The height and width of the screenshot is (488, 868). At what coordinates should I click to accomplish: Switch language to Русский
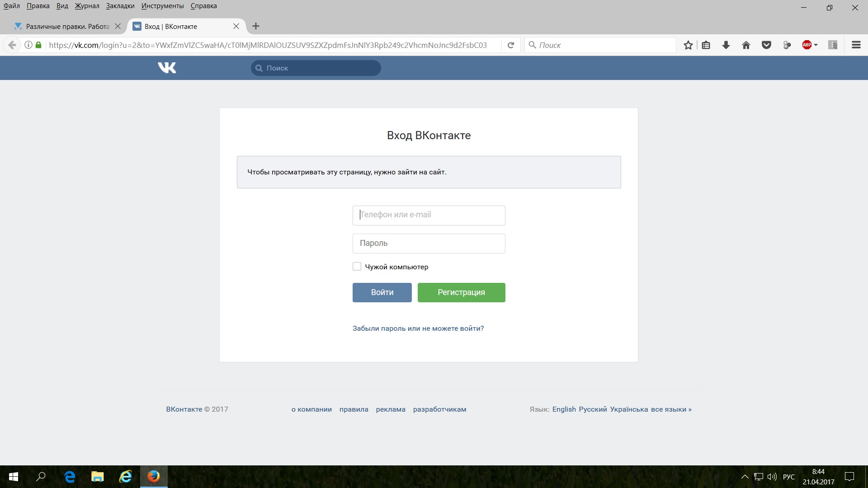(593, 409)
